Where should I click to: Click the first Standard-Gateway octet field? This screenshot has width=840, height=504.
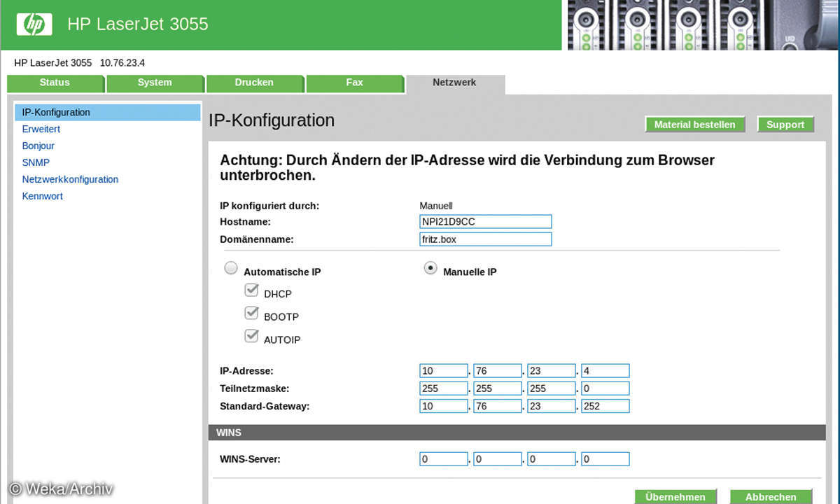444,406
